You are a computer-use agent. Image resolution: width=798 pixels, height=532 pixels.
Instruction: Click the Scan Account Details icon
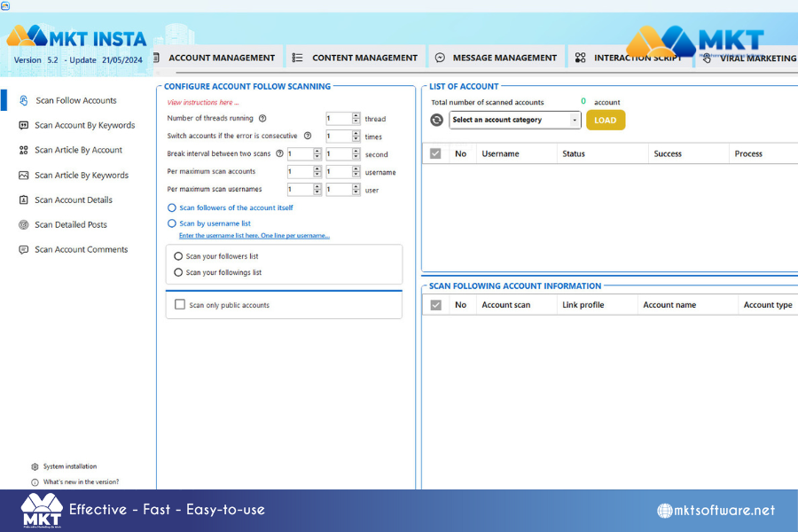[23, 200]
